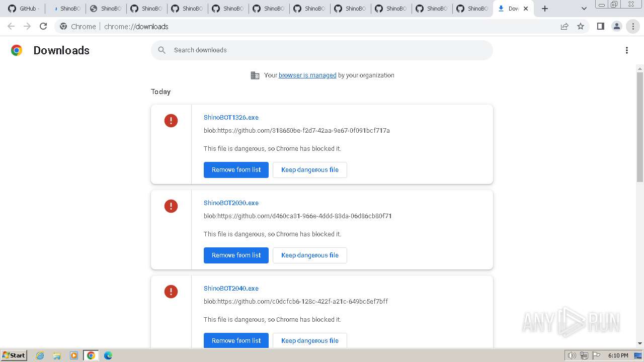The image size is (644, 362).
Task: Toggle the side panel icon
Action: [600, 26]
